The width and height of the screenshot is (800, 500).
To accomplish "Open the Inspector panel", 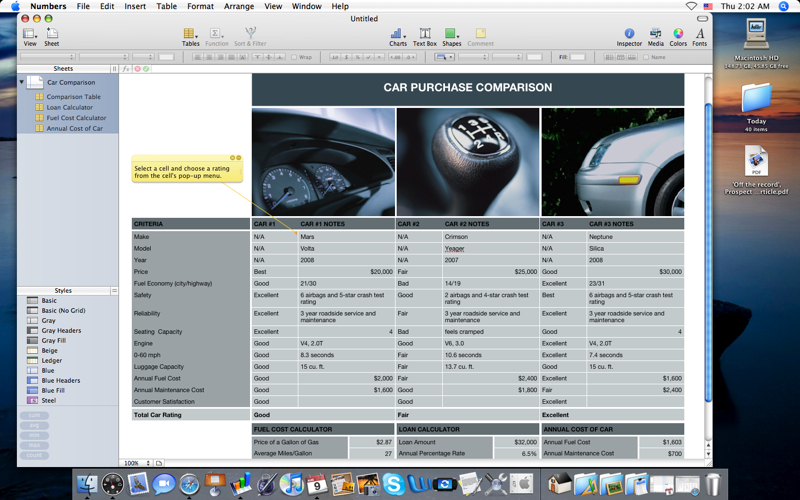I will coord(629,35).
